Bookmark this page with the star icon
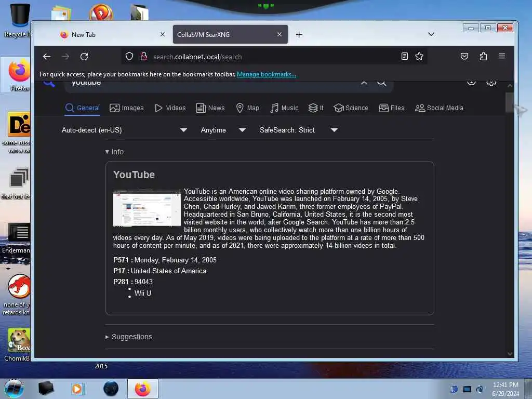 point(419,56)
